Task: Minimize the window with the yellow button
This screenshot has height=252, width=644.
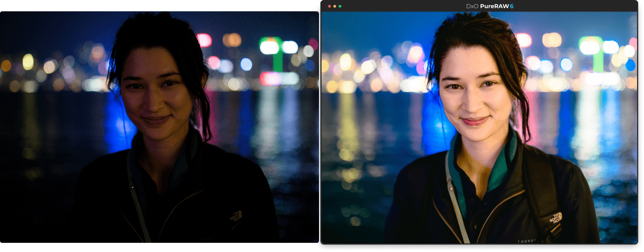Action: (x=335, y=6)
